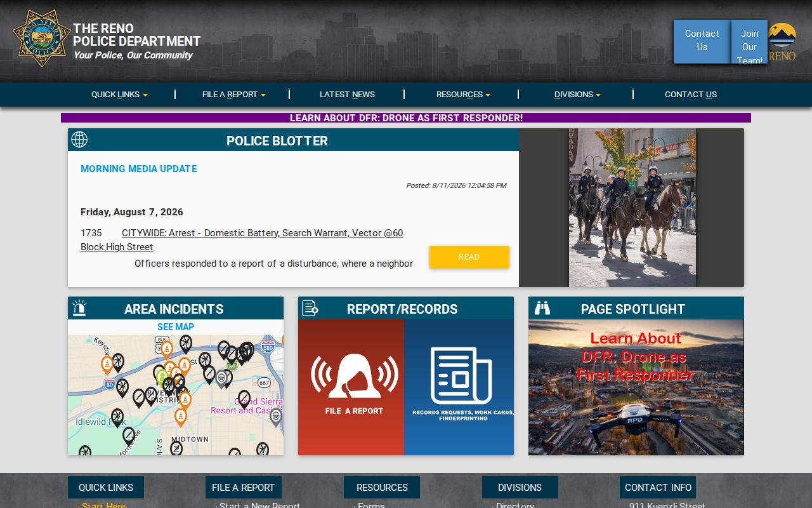The height and width of the screenshot is (508, 812).
Task: Click the Posted timestamp text
Action: point(456,185)
